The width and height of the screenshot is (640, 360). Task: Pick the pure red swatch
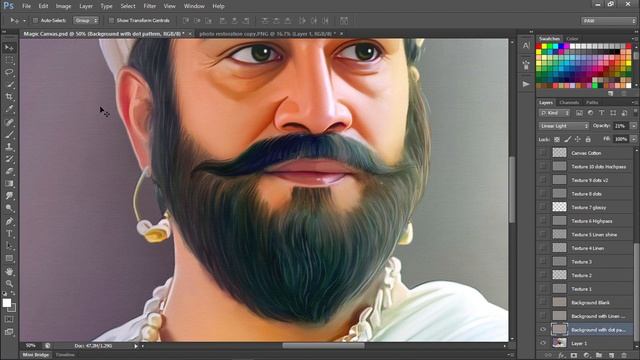[539, 47]
